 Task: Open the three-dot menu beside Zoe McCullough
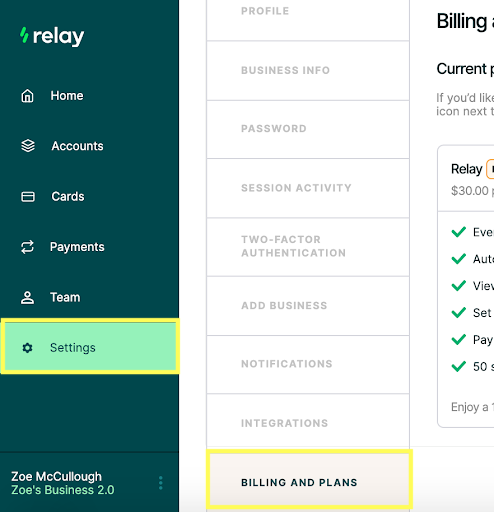point(161,483)
